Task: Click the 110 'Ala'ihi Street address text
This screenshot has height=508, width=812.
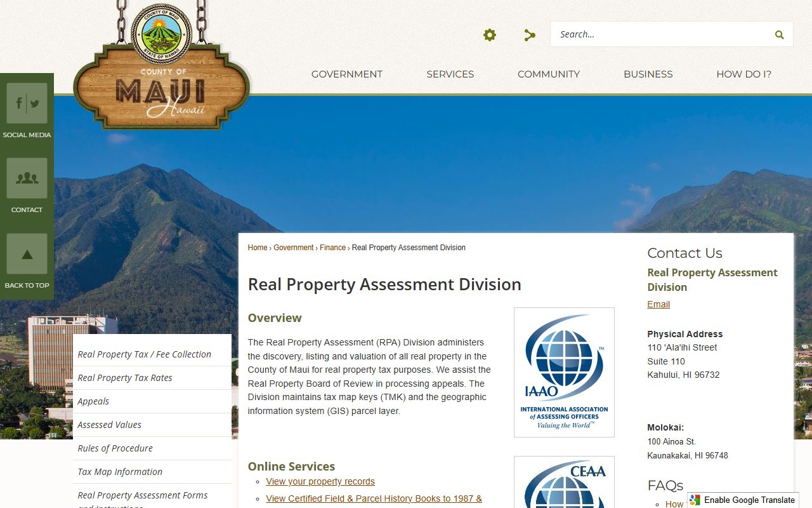Action: tap(682, 347)
